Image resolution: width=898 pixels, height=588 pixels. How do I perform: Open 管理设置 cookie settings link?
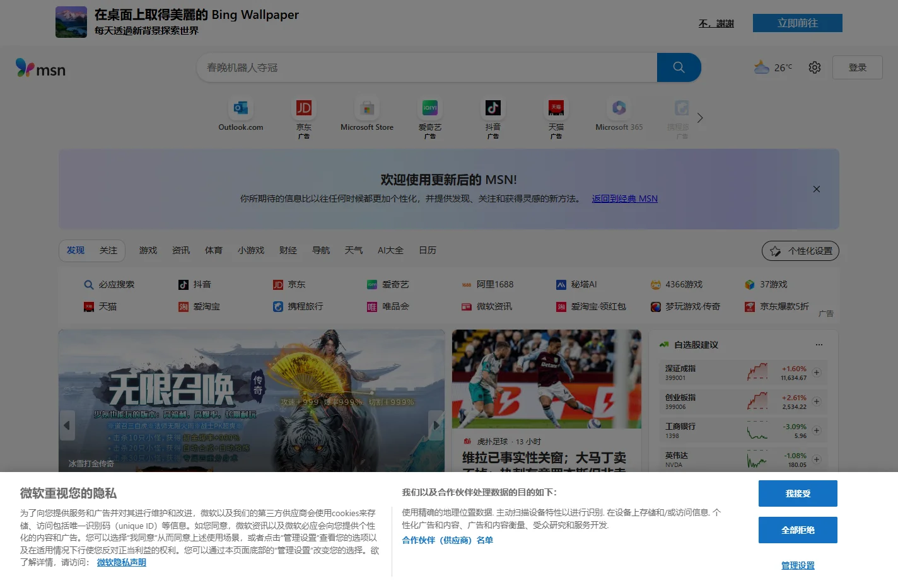click(x=798, y=565)
